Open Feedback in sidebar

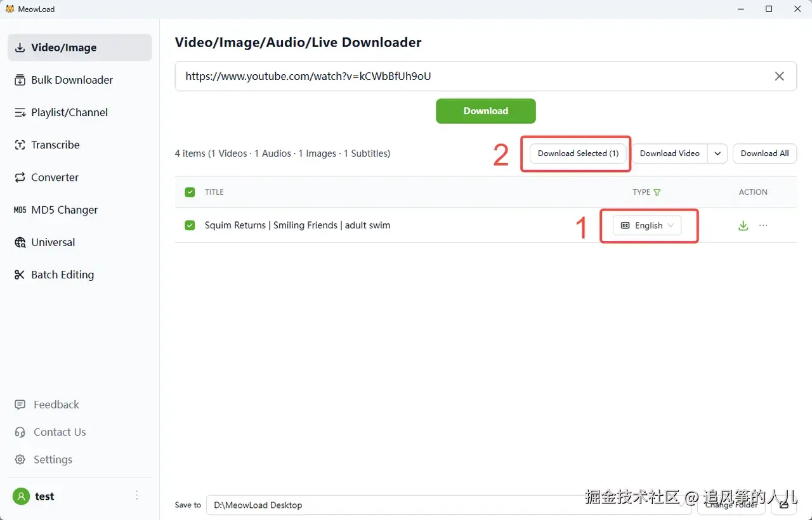pos(79,405)
